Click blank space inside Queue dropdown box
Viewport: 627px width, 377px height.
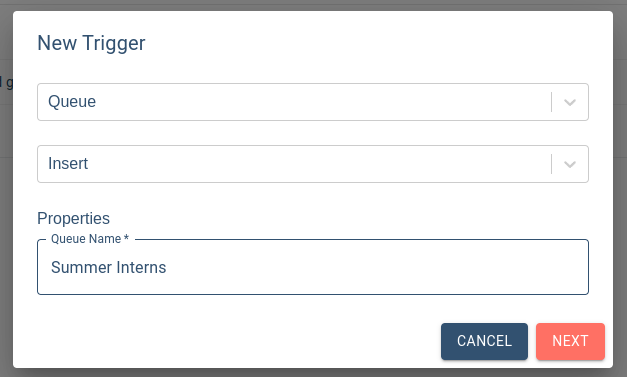pyautogui.click(x=320, y=102)
